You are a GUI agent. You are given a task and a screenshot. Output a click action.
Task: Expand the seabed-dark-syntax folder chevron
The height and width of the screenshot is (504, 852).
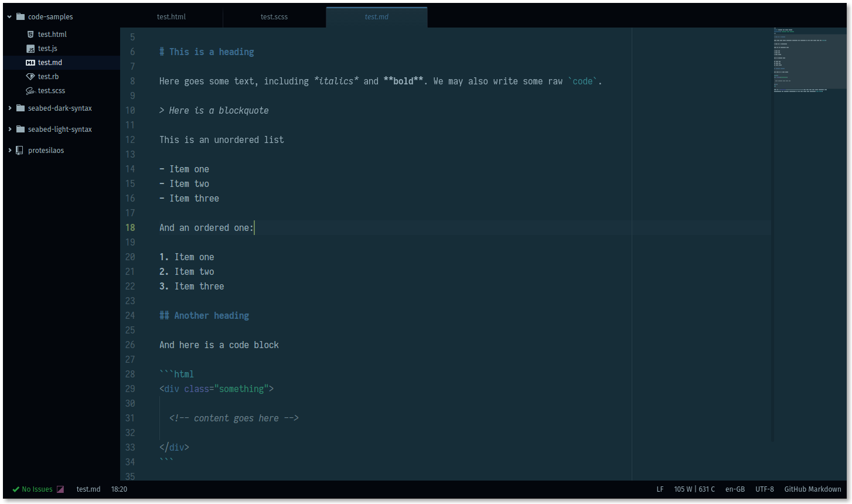pos(9,108)
